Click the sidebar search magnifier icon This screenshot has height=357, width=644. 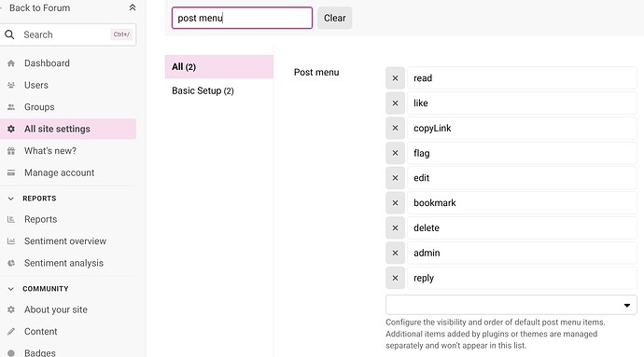9,34
